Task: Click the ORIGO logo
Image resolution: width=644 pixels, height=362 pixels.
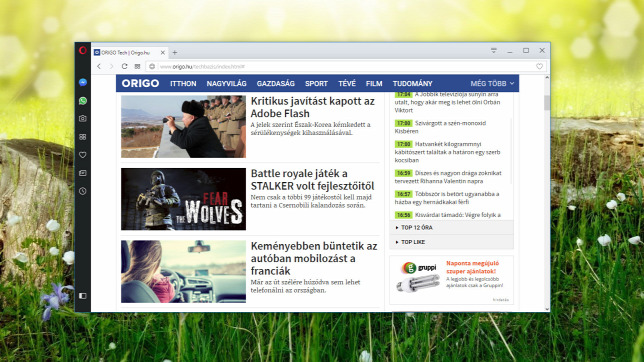Action: pos(140,83)
